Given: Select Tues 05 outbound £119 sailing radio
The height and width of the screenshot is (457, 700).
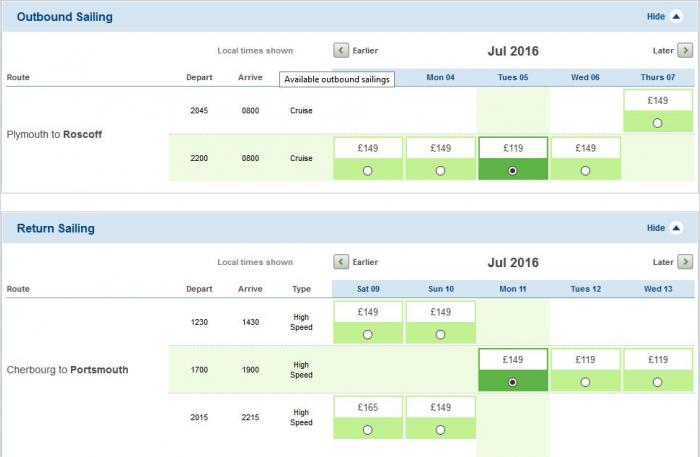Looking at the screenshot, I should [x=513, y=171].
